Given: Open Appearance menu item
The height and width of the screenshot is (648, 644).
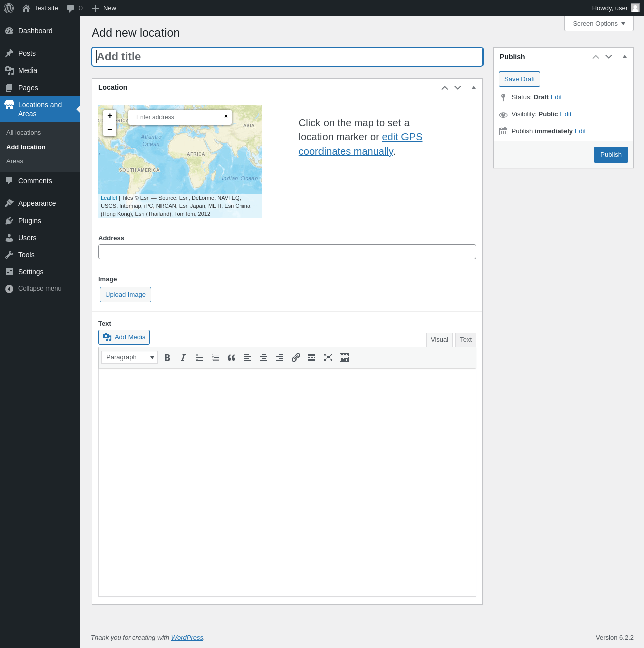Looking at the screenshot, I should (x=40, y=203).
